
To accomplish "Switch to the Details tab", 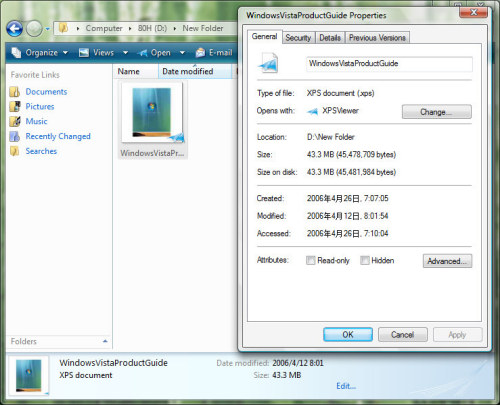I will 330,38.
